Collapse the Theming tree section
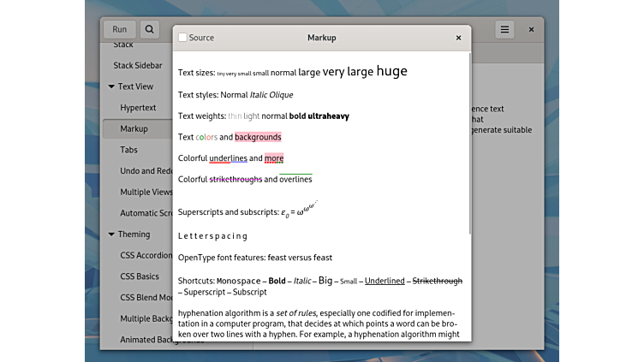The width and height of the screenshot is (644, 362). click(111, 234)
